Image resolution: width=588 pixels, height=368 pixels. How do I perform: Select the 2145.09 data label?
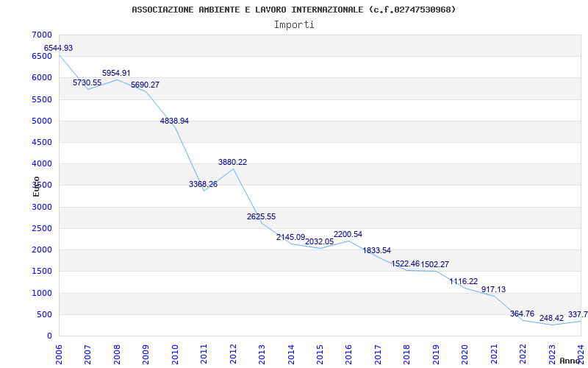click(290, 237)
